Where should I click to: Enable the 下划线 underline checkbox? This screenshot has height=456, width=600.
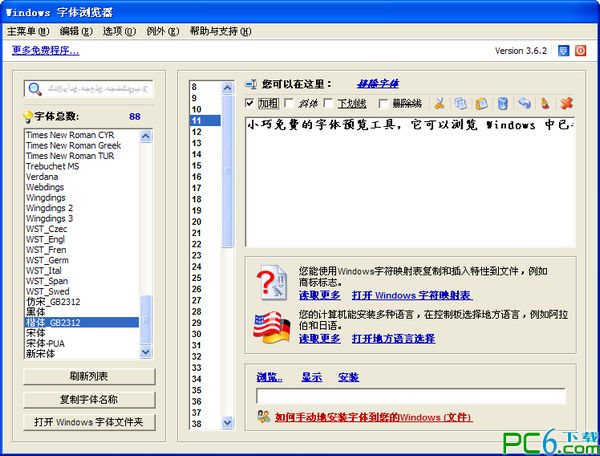pyautogui.click(x=328, y=103)
